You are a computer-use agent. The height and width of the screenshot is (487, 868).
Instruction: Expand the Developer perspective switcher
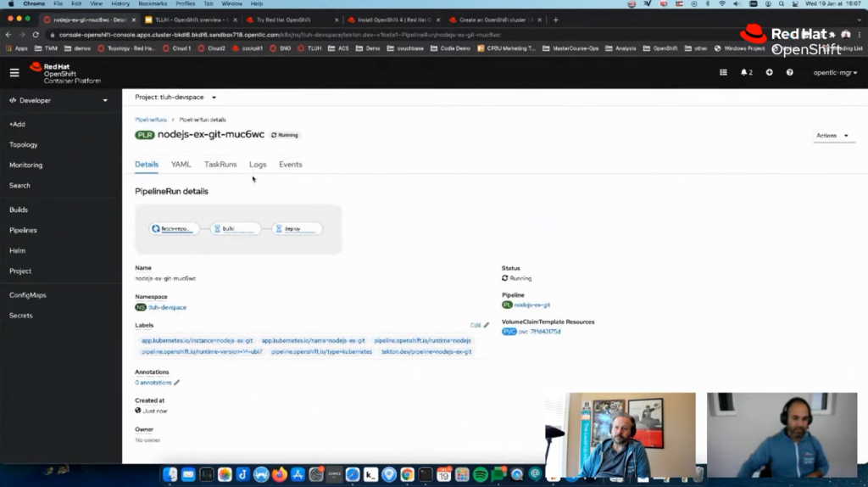click(x=58, y=100)
